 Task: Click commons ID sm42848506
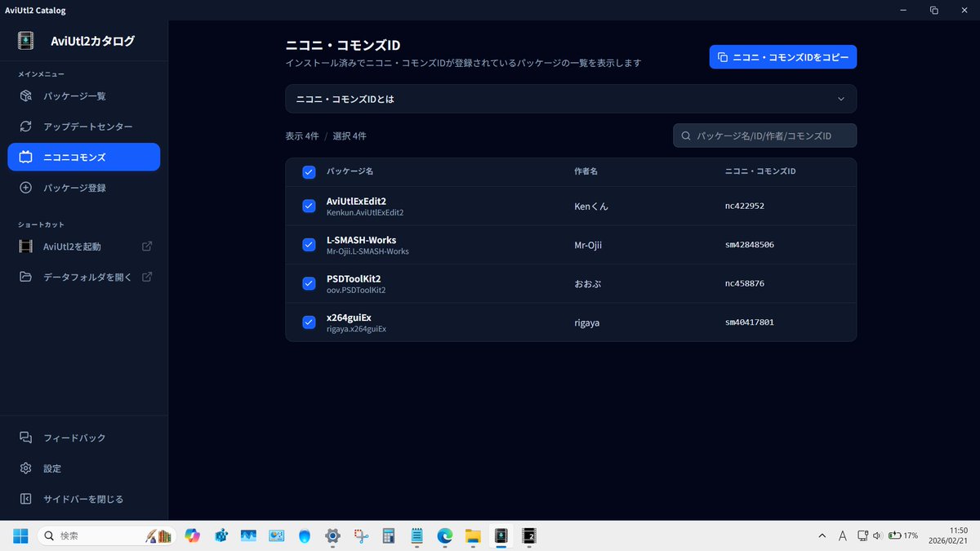(x=750, y=245)
